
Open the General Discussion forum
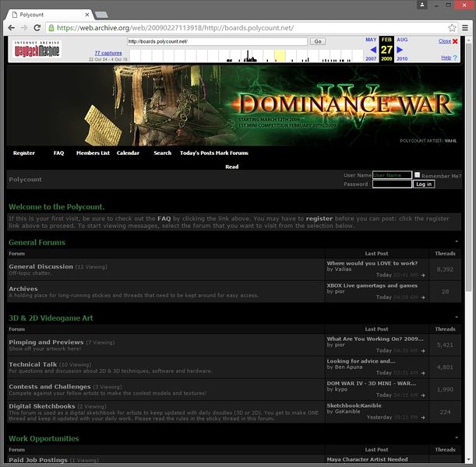41,266
